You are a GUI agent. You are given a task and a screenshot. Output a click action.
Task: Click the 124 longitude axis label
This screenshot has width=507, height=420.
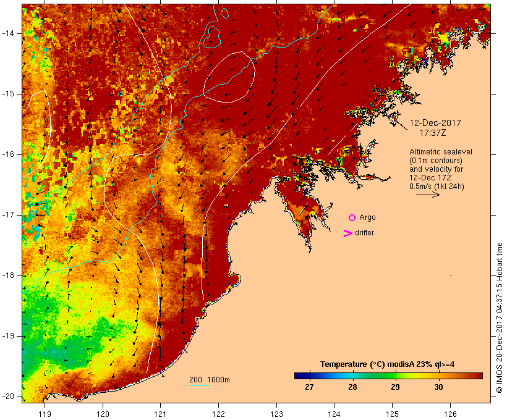(334, 414)
